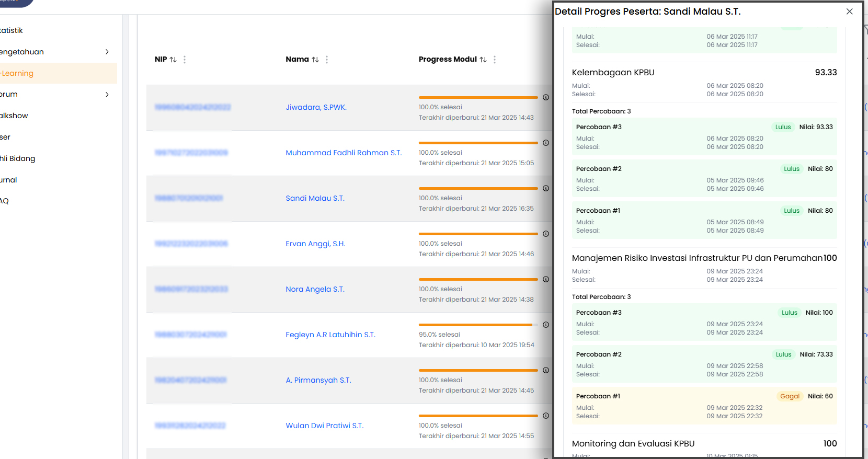Open participant link Nora Angela S.T.

pos(315,289)
